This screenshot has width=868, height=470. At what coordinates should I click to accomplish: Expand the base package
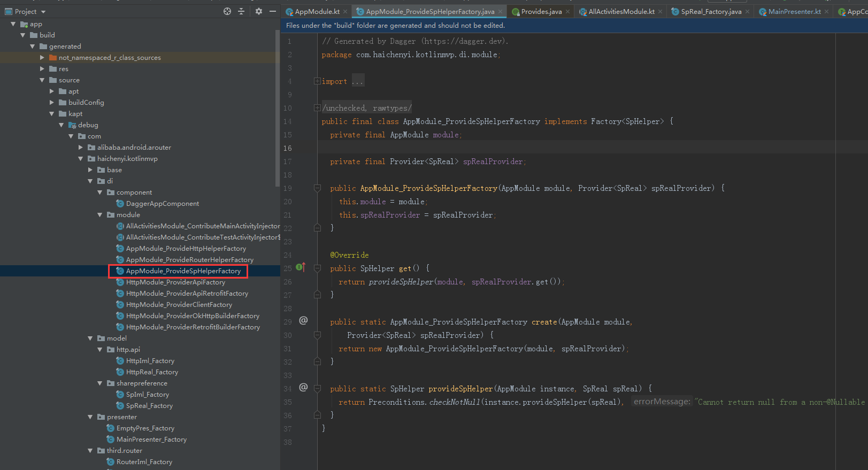coord(90,170)
